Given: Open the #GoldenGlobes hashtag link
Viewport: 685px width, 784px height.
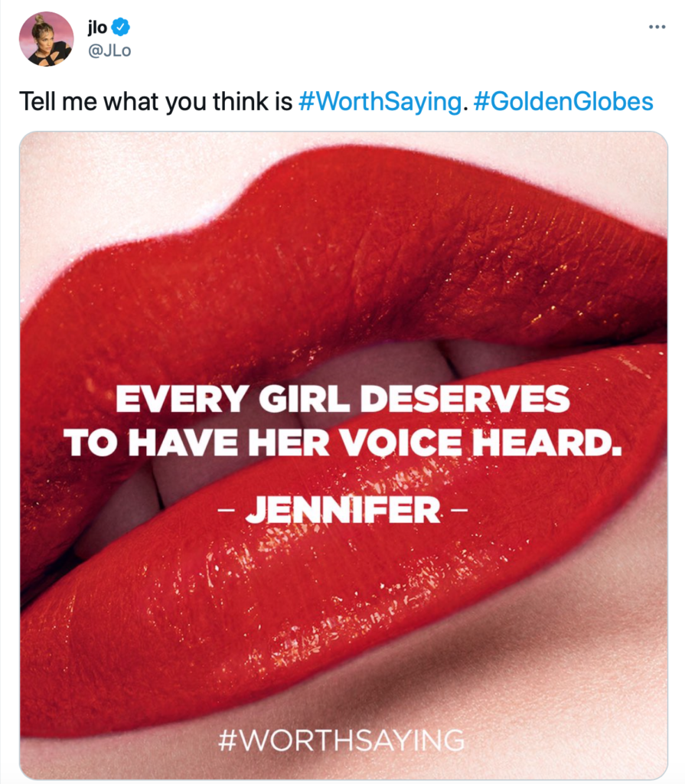Looking at the screenshot, I should tap(563, 102).
